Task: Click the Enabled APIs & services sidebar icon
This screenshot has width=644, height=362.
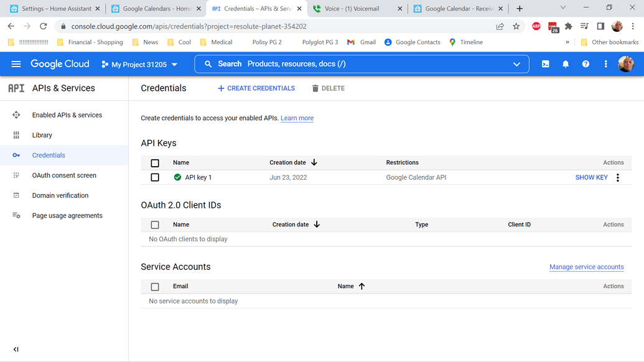Action: (x=16, y=115)
